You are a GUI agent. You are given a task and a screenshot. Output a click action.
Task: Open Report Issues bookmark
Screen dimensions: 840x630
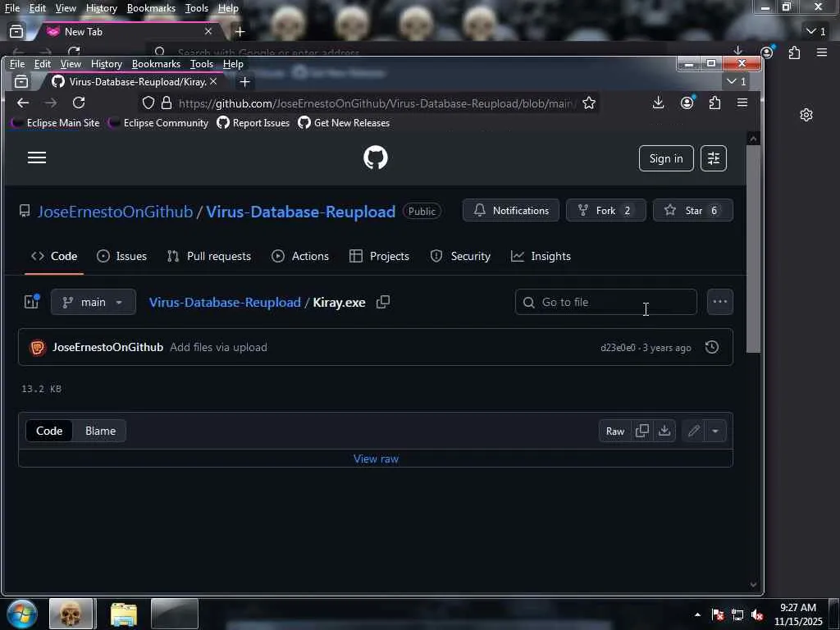(253, 123)
